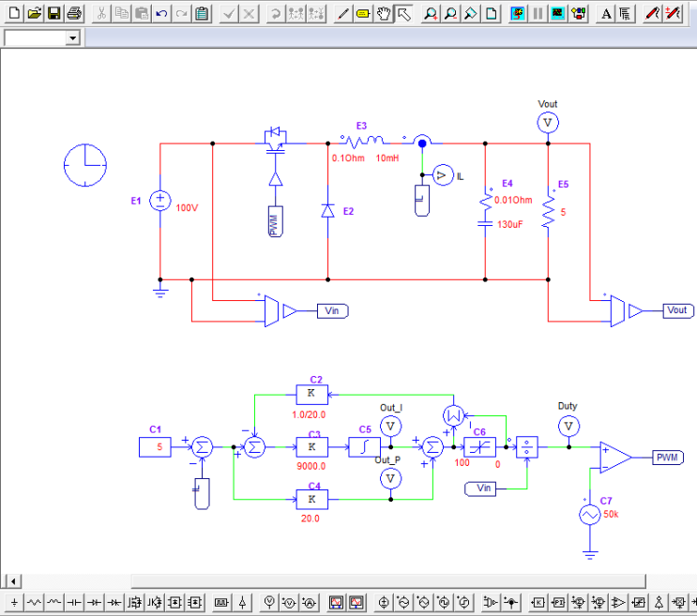The width and height of the screenshot is (697, 616).
Task: Click the sinusoidal source icon in the bottom toolbar
Action: [403, 602]
